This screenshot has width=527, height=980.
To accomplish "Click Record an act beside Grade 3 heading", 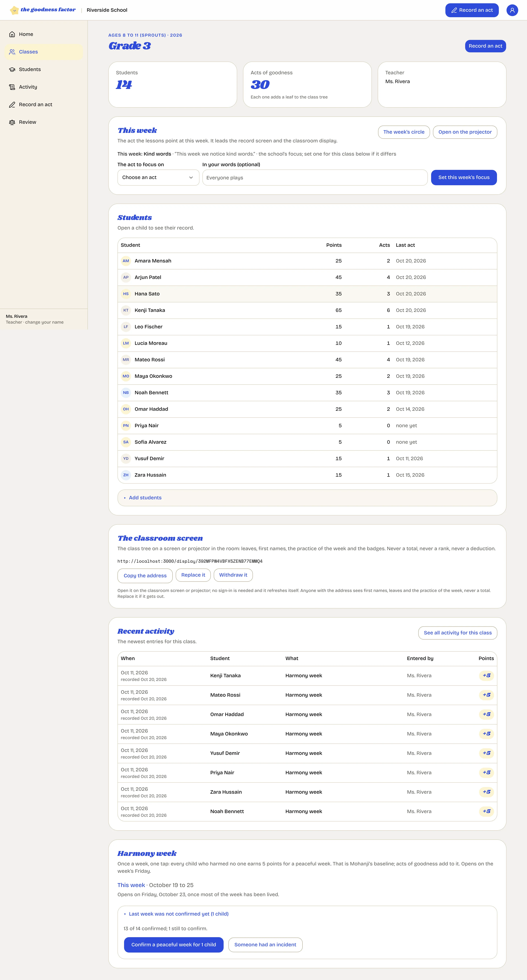I will pyautogui.click(x=486, y=46).
